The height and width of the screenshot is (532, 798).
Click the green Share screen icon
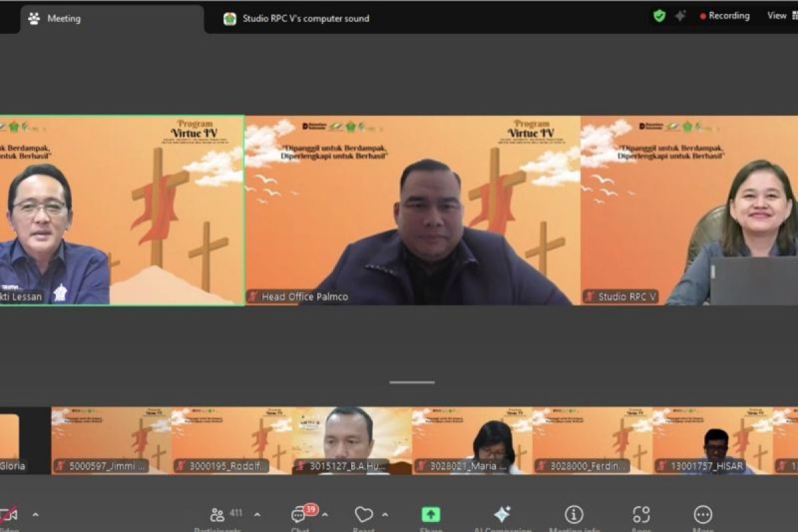pos(431,515)
